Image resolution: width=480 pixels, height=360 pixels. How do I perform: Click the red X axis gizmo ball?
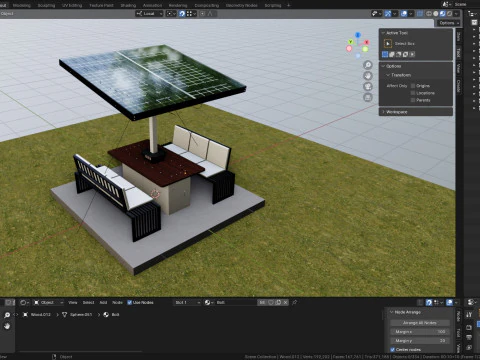pyautogui.click(x=367, y=42)
